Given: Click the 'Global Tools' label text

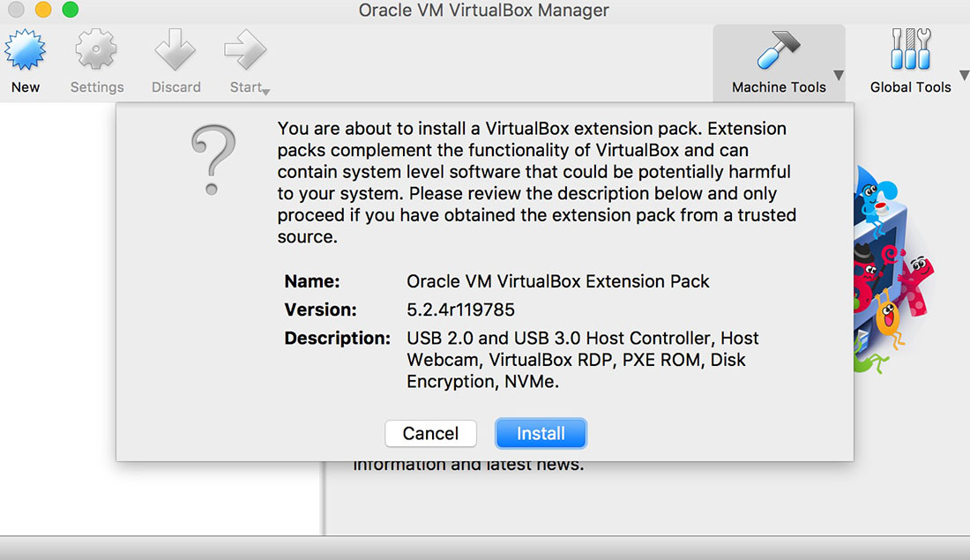Looking at the screenshot, I should 911,87.
